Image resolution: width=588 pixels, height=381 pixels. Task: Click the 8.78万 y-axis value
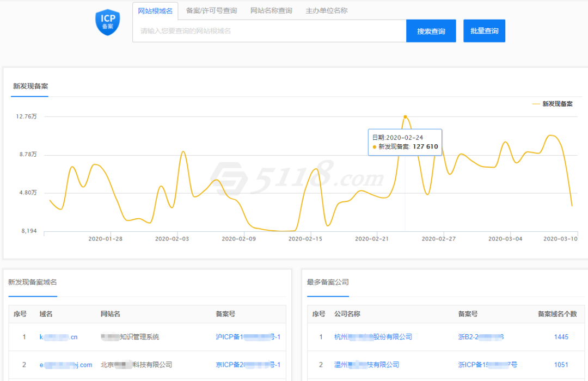pyautogui.click(x=28, y=155)
